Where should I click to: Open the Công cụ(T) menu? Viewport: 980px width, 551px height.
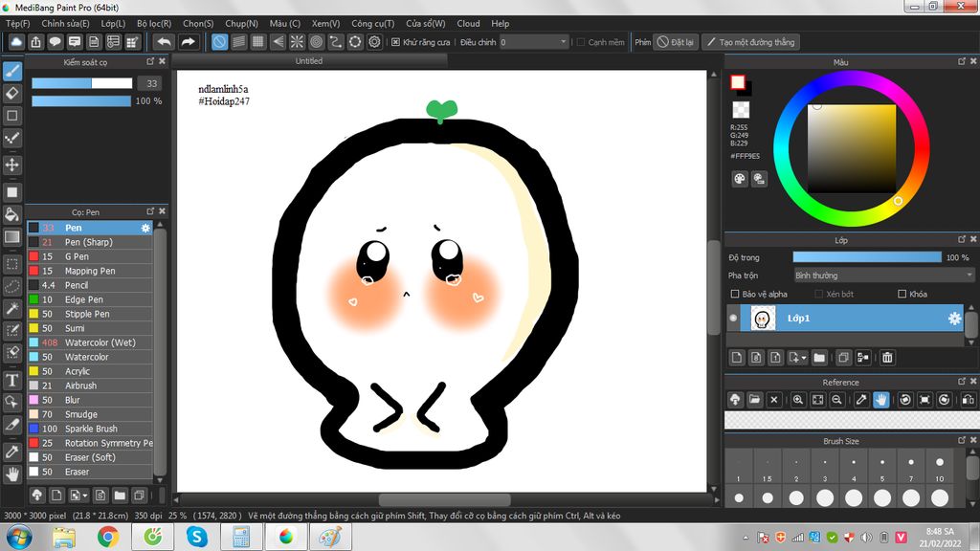coord(372,23)
